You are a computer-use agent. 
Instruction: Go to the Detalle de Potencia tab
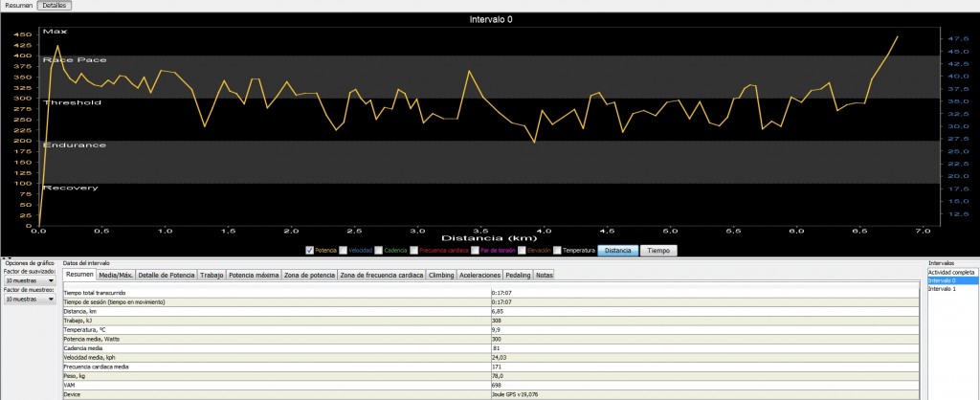pos(167,275)
